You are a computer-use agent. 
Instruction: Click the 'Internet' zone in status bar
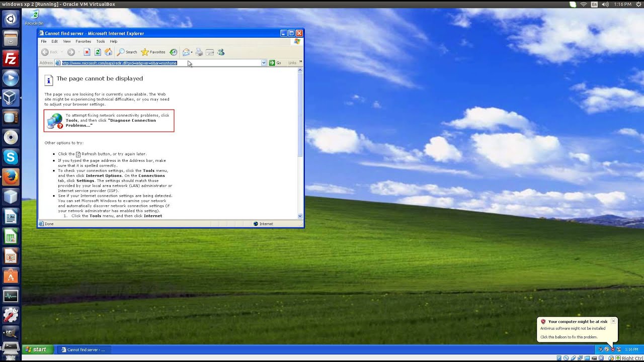pos(263,224)
